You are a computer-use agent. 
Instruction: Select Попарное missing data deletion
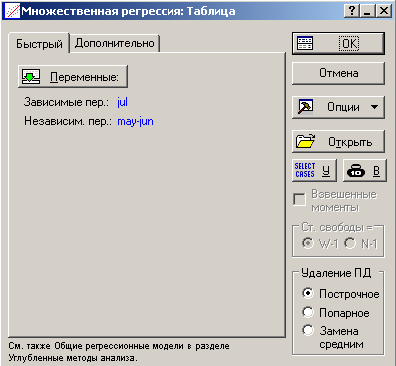[x=308, y=312]
